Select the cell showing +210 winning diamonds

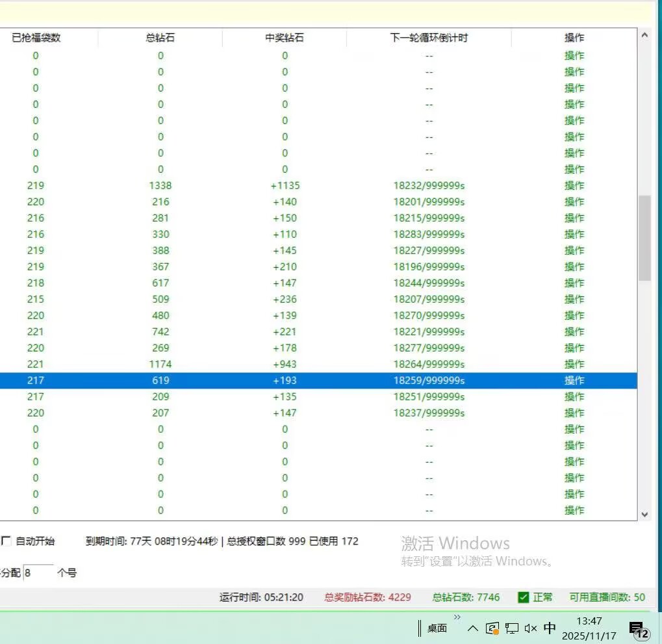(x=285, y=267)
